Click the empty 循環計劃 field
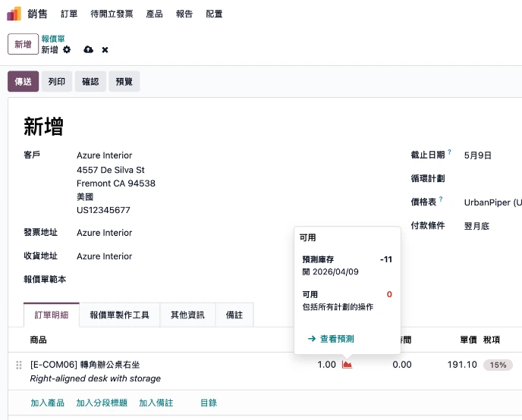The height and width of the screenshot is (420, 522). (492, 179)
